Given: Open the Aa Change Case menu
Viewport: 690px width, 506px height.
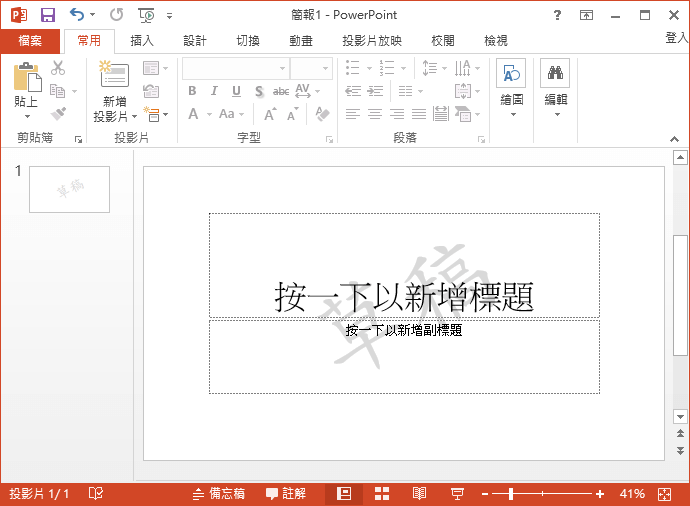Looking at the screenshot, I should (x=231, y=114).
